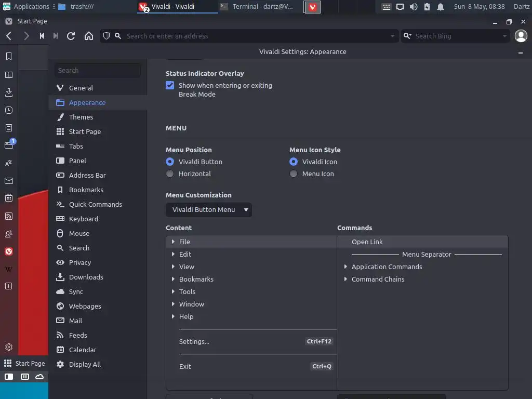This screenshot has width=532, height=399.
Task: Open Display All settings
Action: pos(98,364)
